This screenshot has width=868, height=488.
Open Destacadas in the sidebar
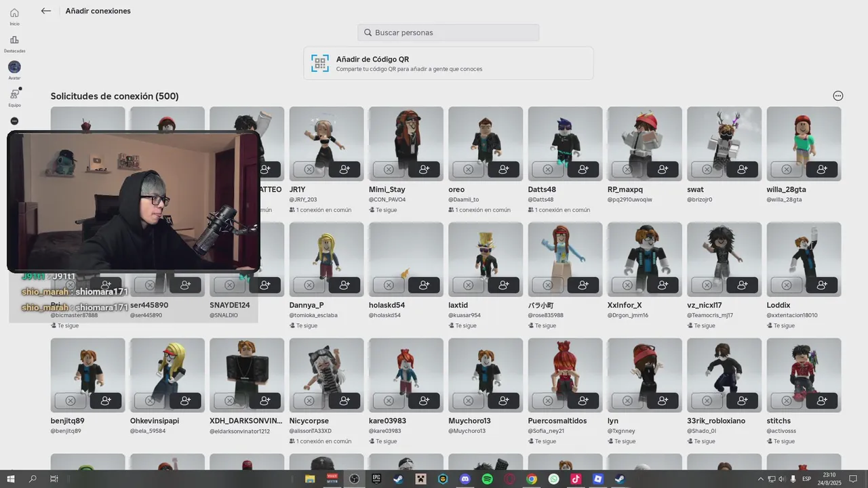tap(14, 44)
